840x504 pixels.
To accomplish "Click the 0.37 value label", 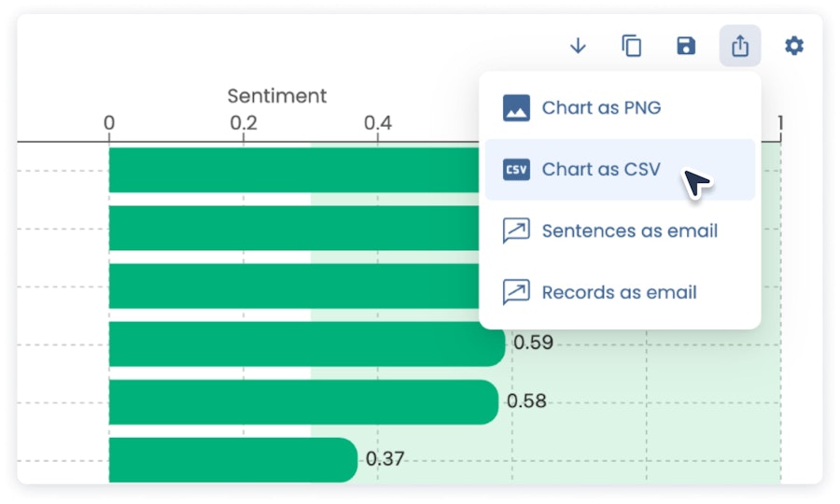I will click(385, 459).
